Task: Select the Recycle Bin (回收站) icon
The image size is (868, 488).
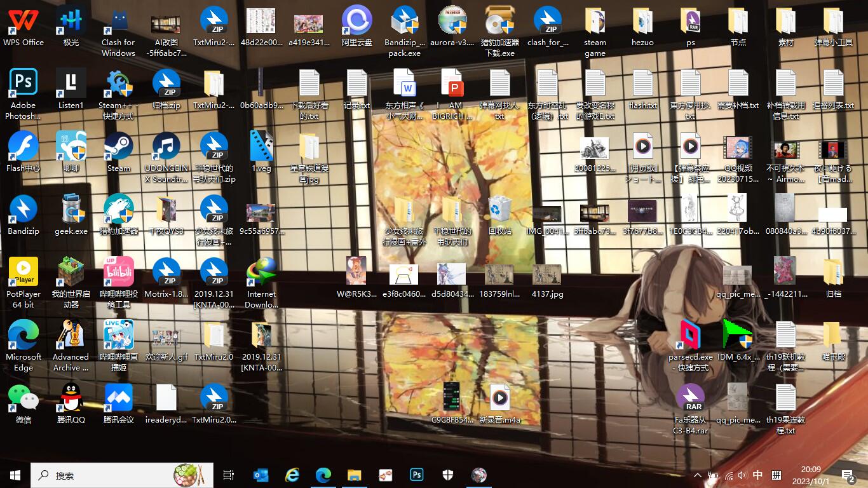Action: tap(500, 210)
